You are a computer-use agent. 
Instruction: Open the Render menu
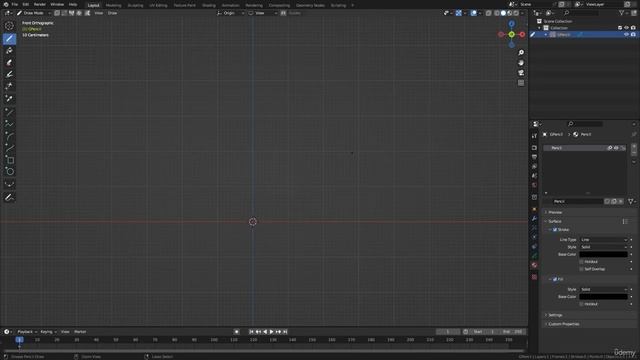tap(40, 4)
